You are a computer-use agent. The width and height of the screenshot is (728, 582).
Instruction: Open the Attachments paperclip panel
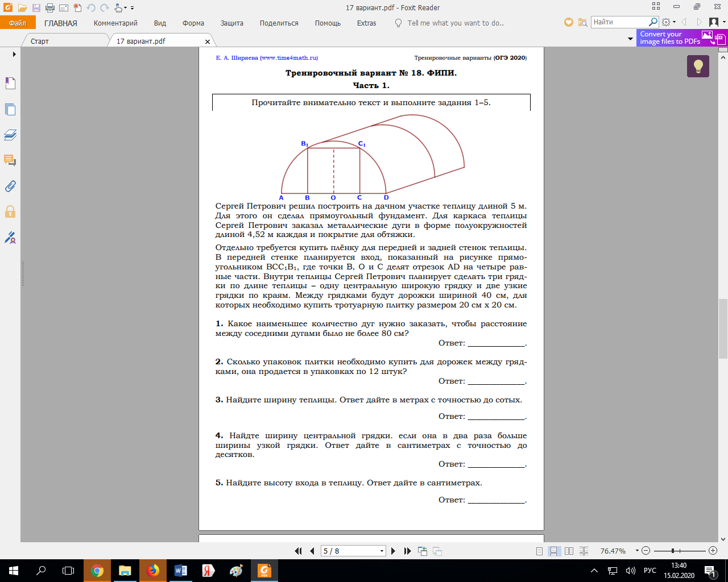(10, 186)
